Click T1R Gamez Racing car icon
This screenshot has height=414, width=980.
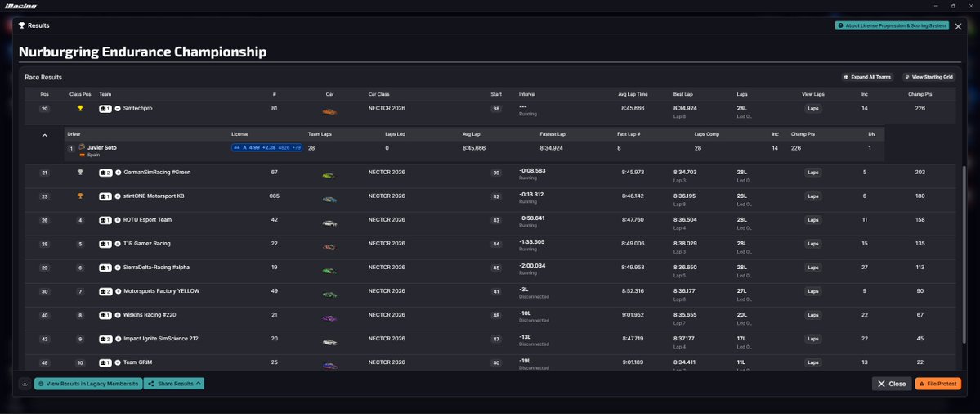[x=329, y=247]
